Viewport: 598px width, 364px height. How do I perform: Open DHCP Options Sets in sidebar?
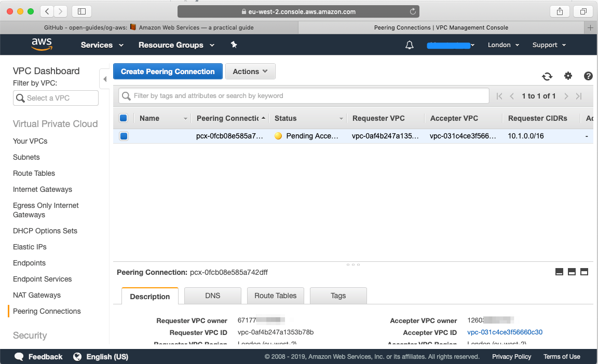click(45, 231)
